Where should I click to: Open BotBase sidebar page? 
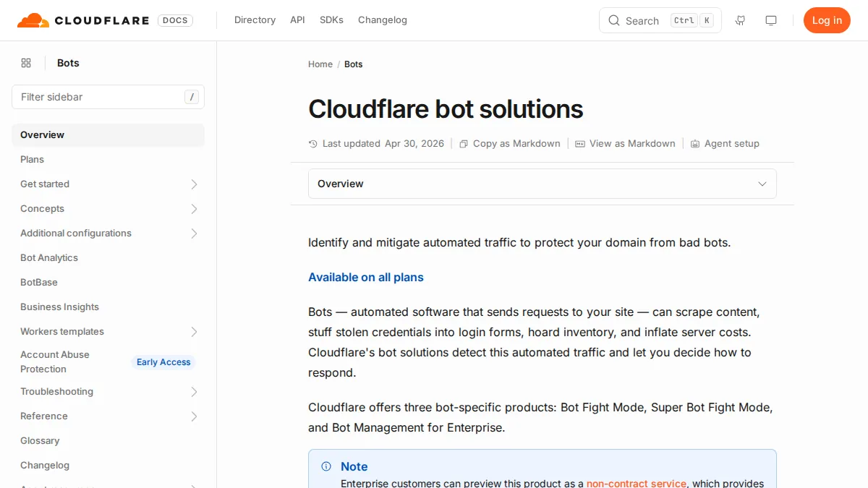[x=39, y=283]
